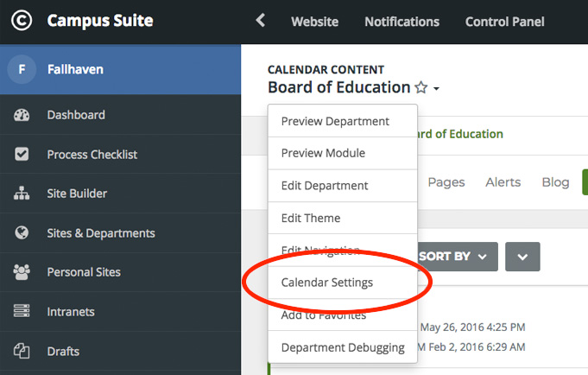Open the Alerts tab

click(503, 182)
